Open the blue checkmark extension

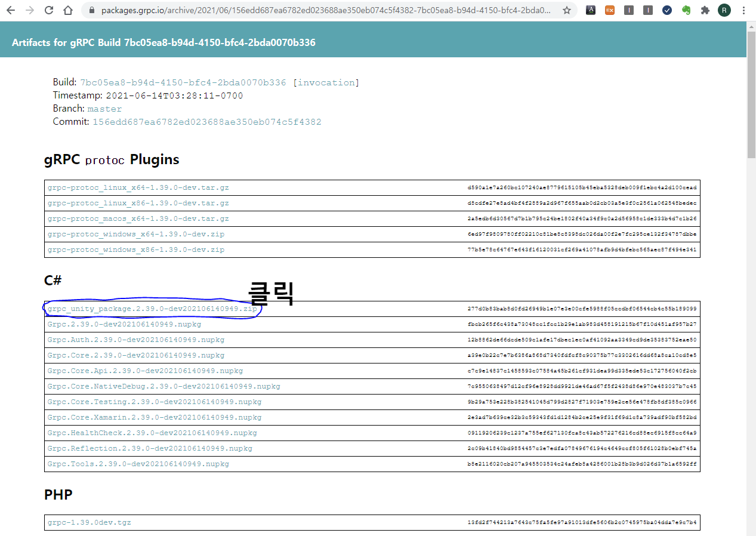[x=667, y=10]
